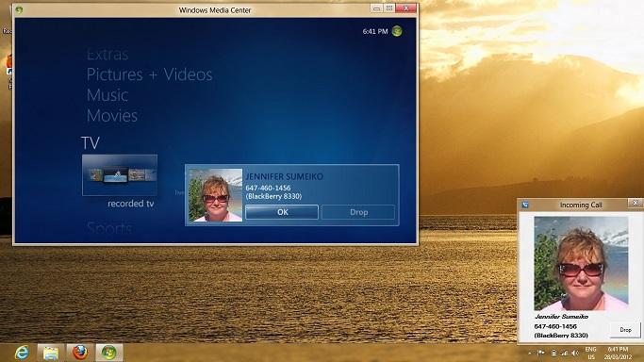
Task: Click the large caller photo in the Incoming Call window
Action: pos(581,264)
